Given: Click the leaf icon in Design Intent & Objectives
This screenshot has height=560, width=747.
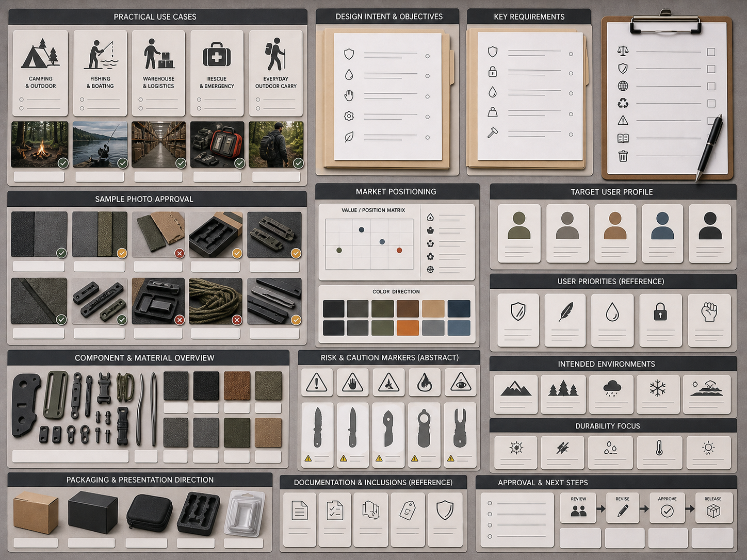Looking at the screenshot, I should [x=349, y=137].
